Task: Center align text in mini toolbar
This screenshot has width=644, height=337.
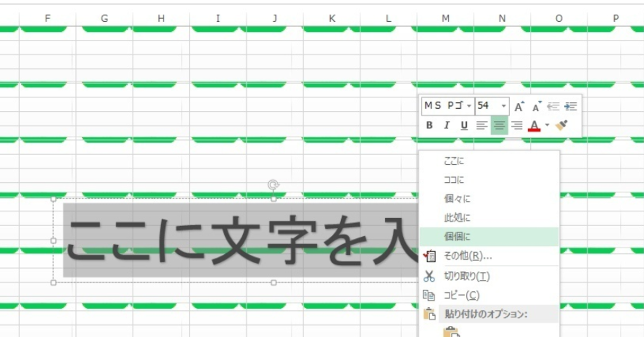Action: coord(499,125)
